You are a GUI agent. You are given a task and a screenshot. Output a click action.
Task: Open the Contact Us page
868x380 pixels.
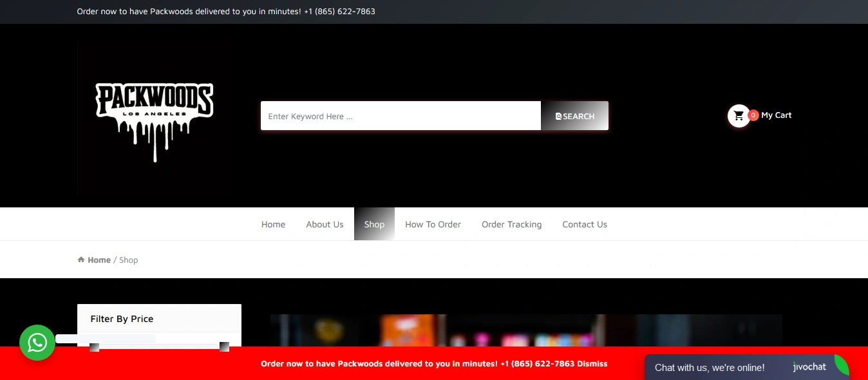584,224
